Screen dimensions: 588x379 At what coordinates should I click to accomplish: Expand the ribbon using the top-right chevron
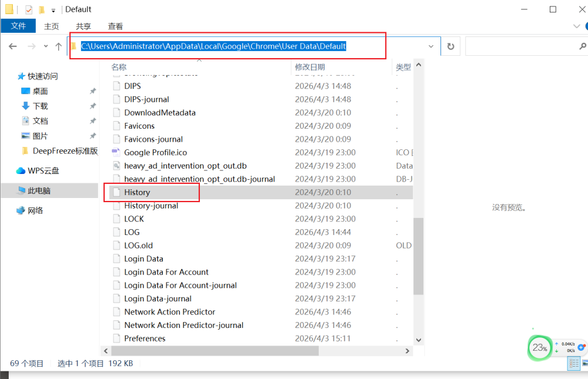pyautogui.click(x=576, y=26)
